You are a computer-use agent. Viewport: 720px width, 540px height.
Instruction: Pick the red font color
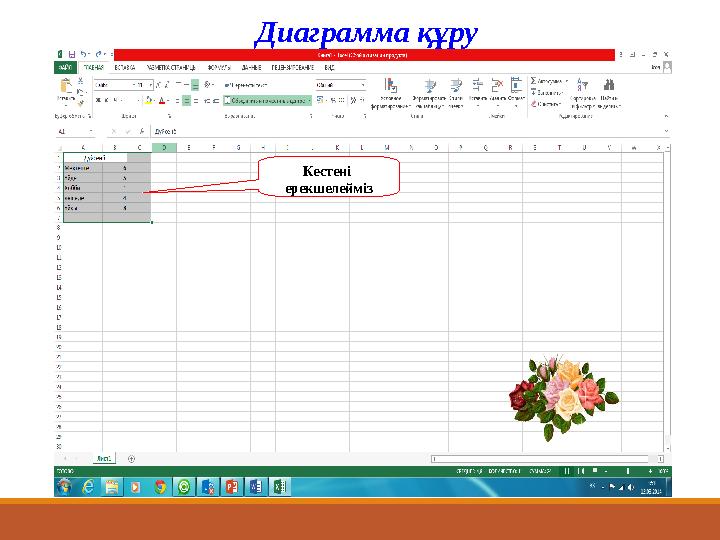(162, 100)
